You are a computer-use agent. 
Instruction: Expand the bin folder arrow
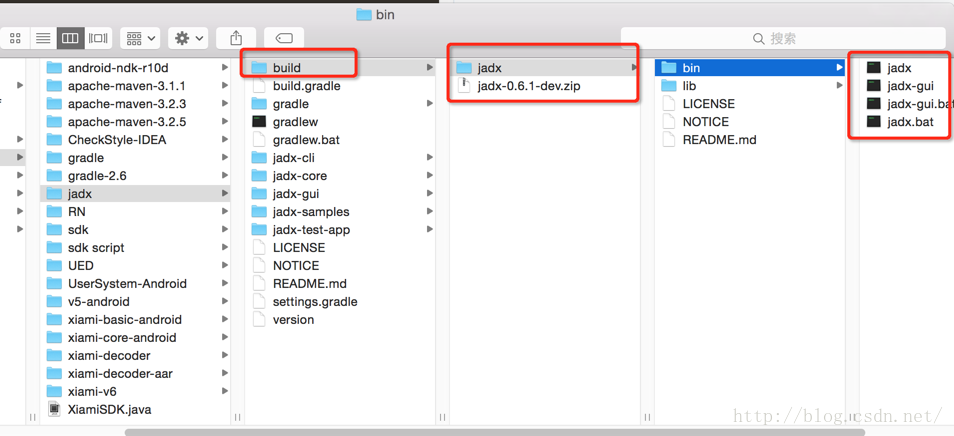(840, 67)
